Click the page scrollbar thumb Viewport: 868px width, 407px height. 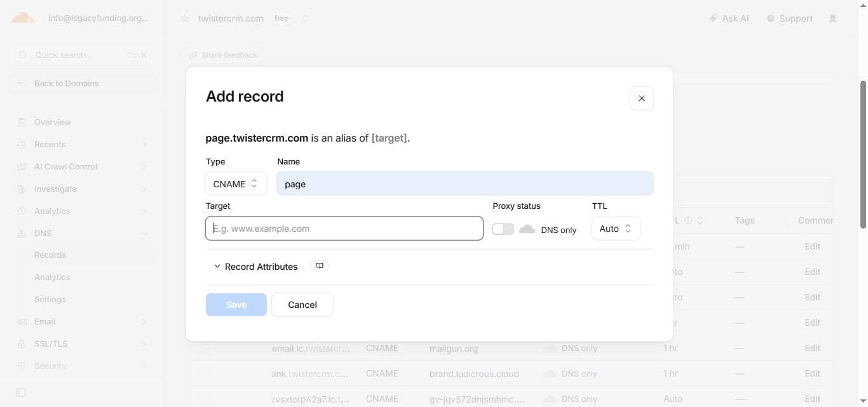pyautogui.click(x=863, y=154)
